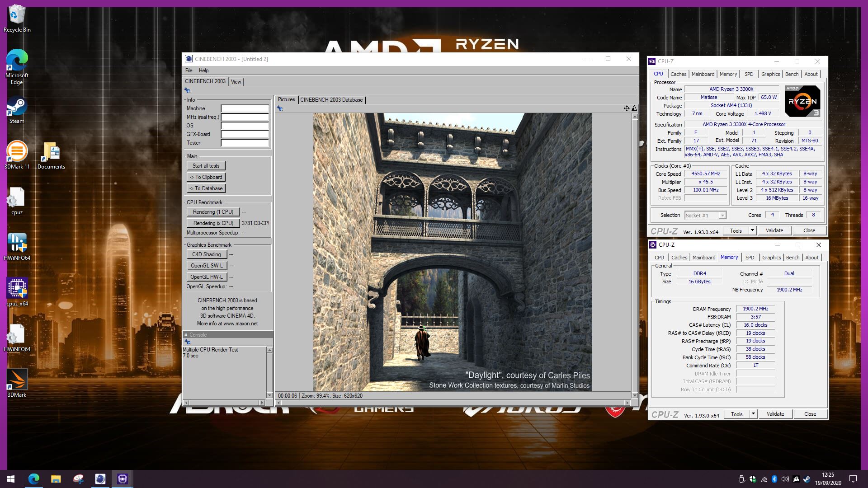Open the Caches tab in top CPU-Z window

[678, 74]
